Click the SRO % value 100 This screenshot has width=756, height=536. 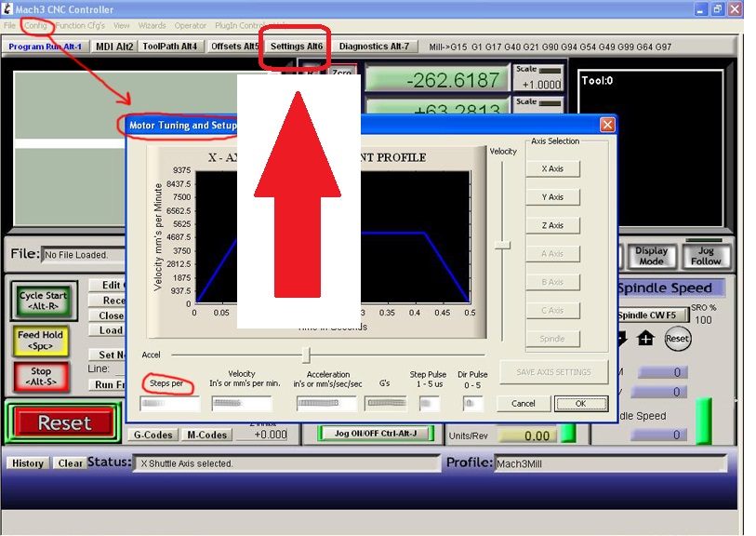703,320
